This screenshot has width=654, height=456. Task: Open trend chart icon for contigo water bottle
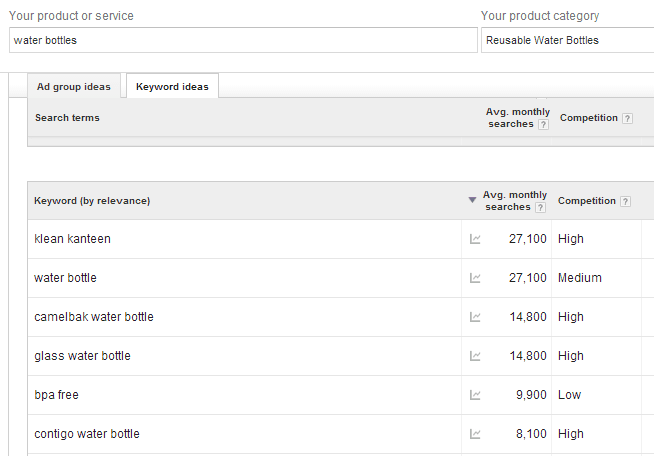(475, 434)
